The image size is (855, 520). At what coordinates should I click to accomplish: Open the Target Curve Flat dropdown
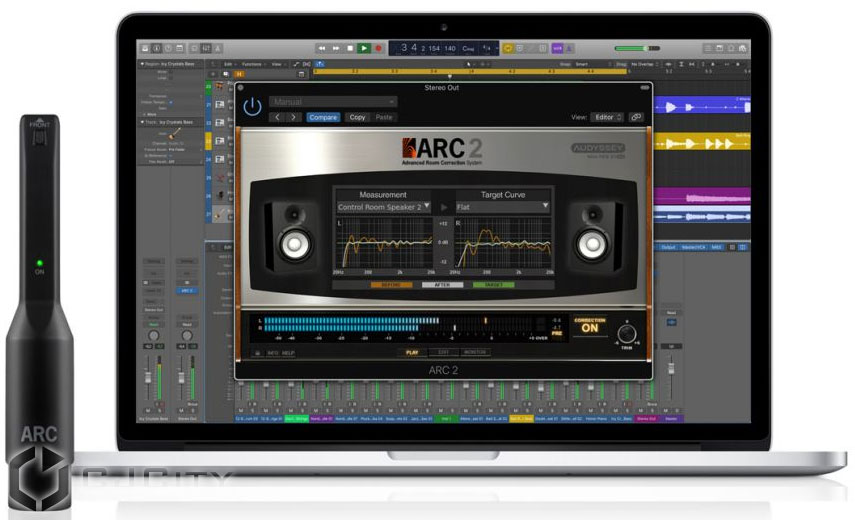point(501,207)
